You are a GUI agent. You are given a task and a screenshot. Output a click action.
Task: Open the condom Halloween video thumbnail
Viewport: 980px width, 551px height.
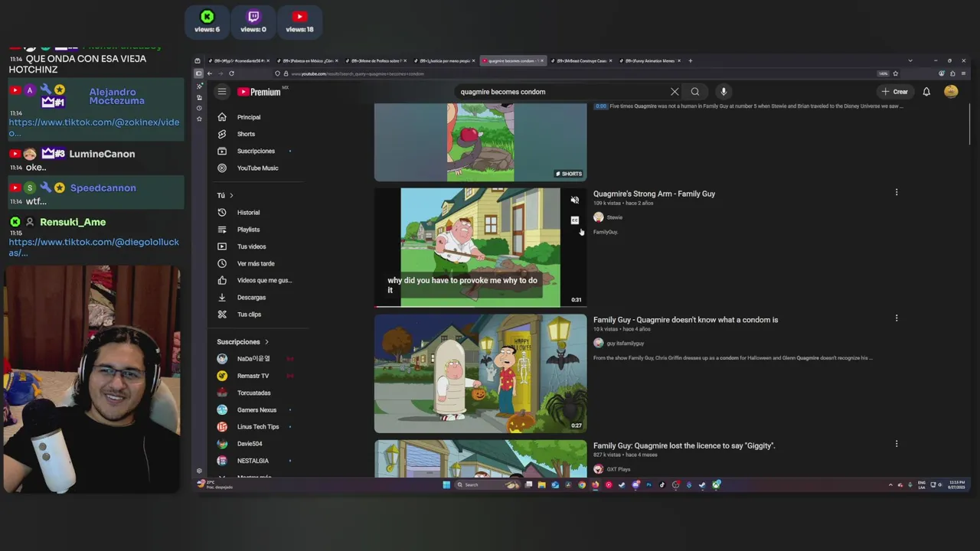click(x=480, y=373)
